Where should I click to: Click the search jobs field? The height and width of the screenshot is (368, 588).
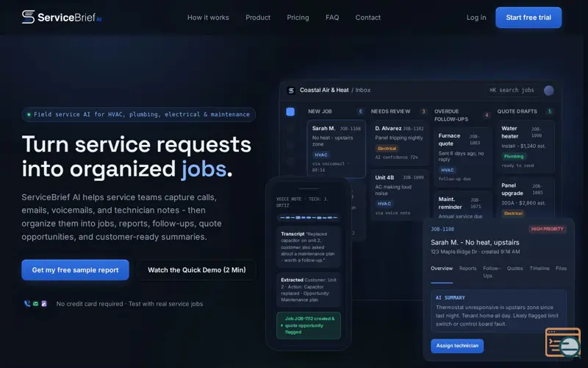512,90
